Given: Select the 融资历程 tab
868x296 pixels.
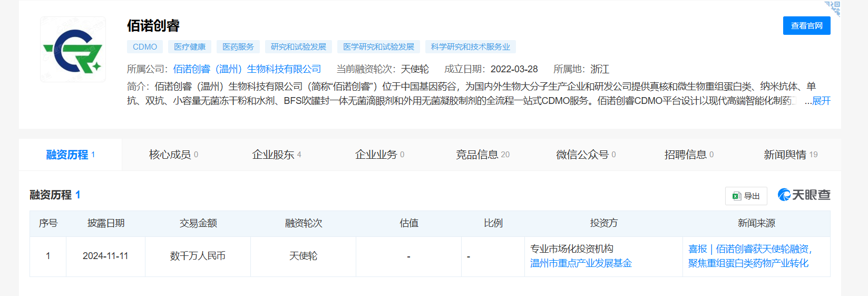Looking at the screenshot, I should [70, 155].
